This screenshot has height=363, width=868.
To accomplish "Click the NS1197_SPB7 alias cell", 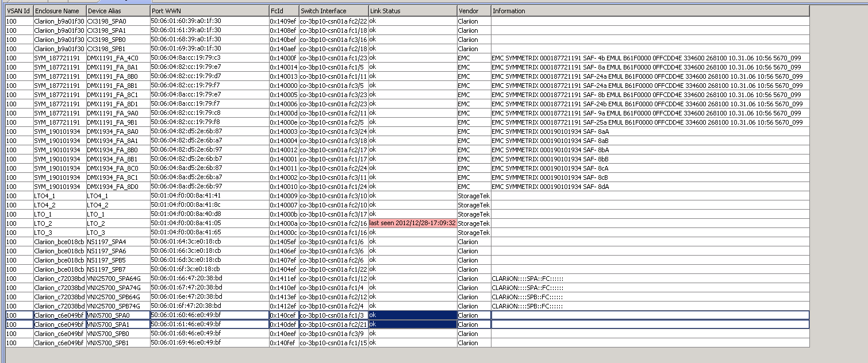I will [x=118, y=269].
